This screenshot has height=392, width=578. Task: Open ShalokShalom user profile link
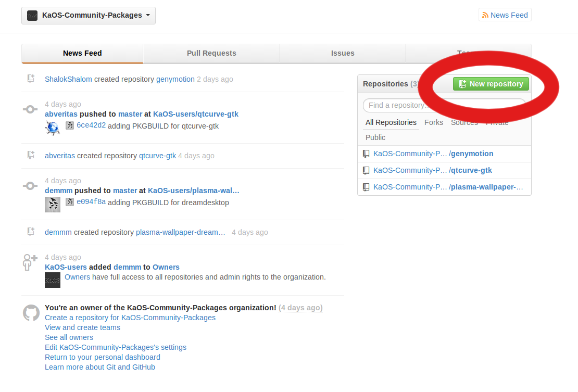[68, 79]
